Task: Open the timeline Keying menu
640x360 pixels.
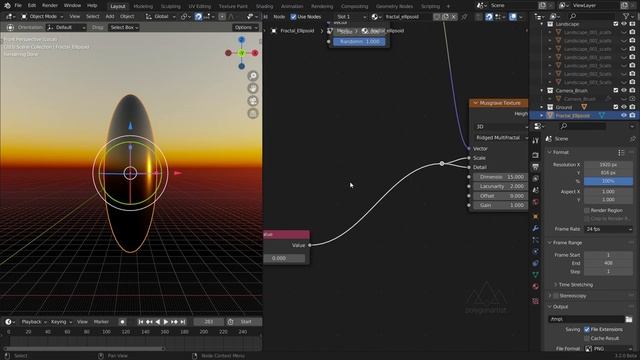Action: 61,322
